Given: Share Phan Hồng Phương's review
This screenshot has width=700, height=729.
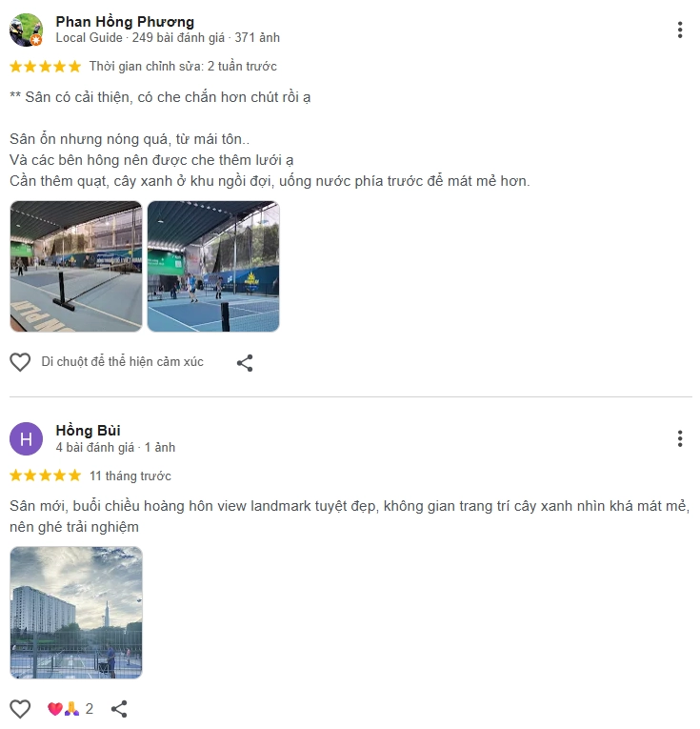Looking at the screenshot, I should (245, 363).
